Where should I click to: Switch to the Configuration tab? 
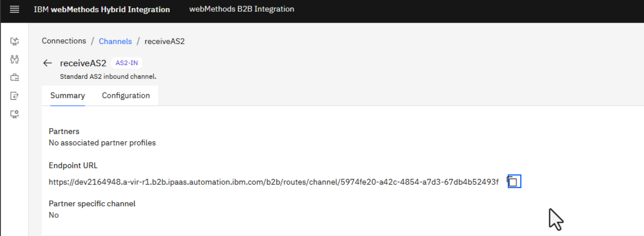coord(126,96)
